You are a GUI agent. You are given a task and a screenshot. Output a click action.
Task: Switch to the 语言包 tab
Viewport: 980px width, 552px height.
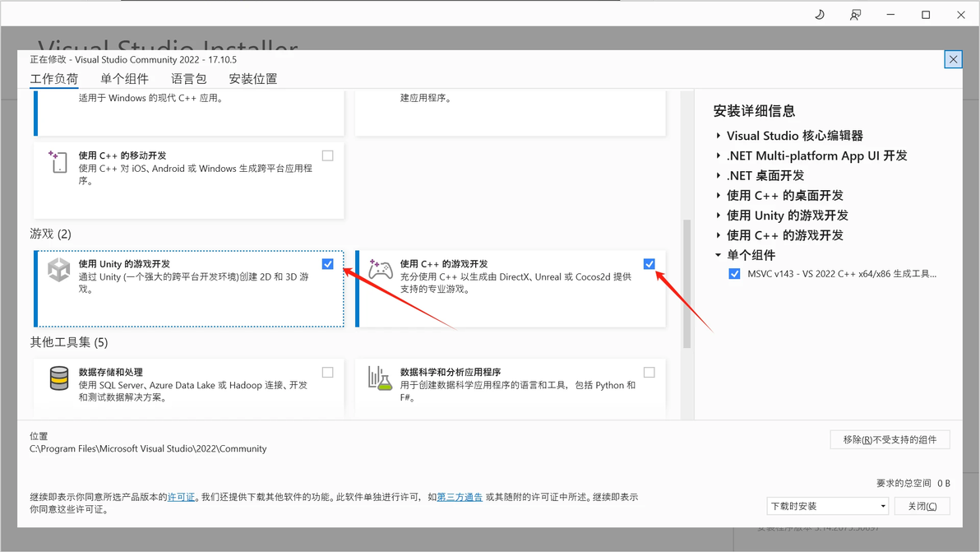click(189, 79)
